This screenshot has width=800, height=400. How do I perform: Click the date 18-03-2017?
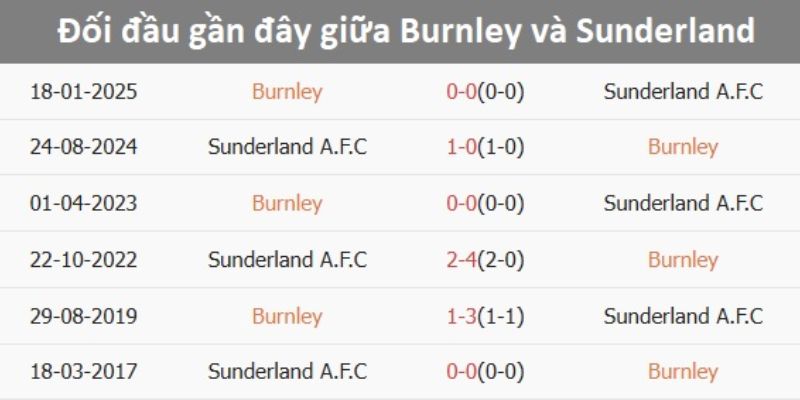coord(83,372)
